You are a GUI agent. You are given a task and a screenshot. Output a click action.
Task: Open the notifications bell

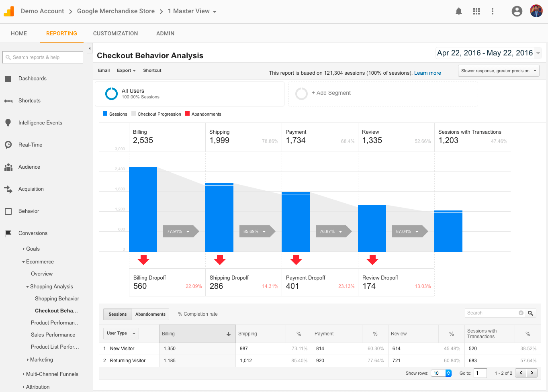coord(458,11)
